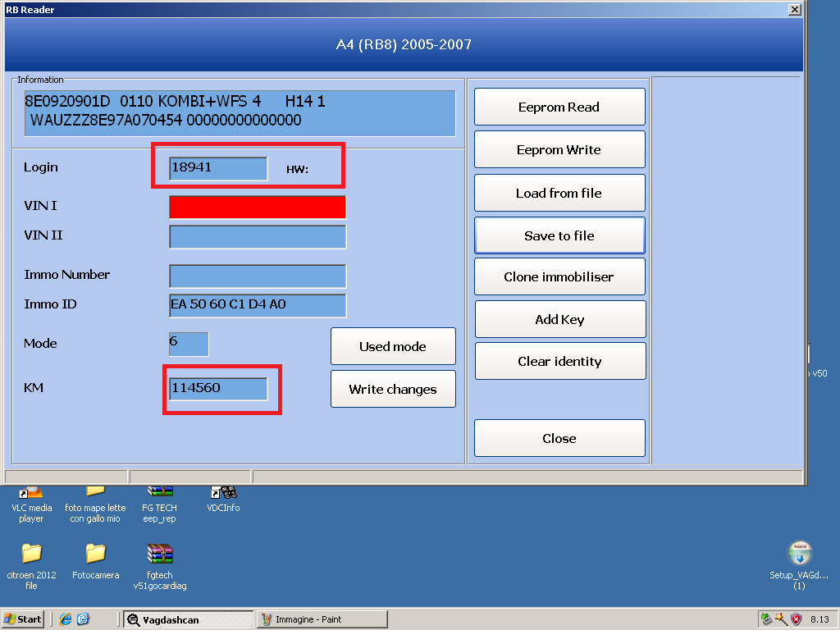
Task: Click the Eeprom Read button
Action: [559, 107]
